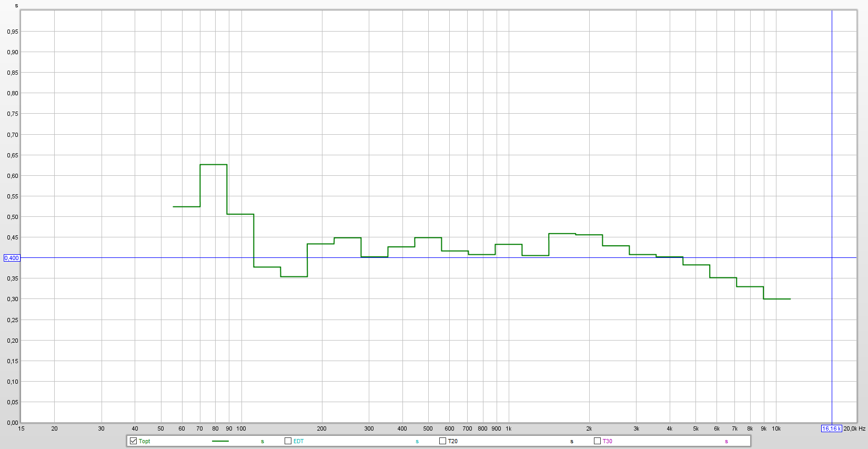
Task: Select the cyan EDT legend label
Action: (298, 441)
